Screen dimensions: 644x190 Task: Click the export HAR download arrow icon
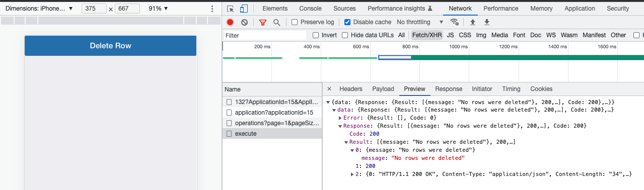487,22
